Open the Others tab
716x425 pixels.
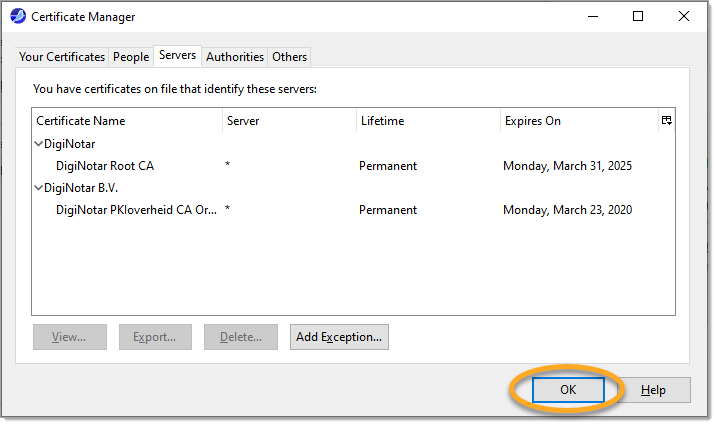click(x=290, y=57)
